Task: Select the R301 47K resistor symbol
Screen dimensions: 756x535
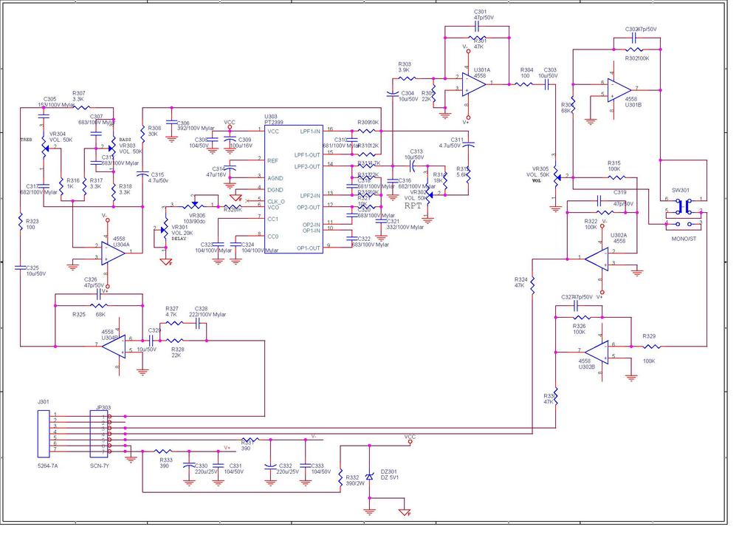Action: [x=477, y=38]
